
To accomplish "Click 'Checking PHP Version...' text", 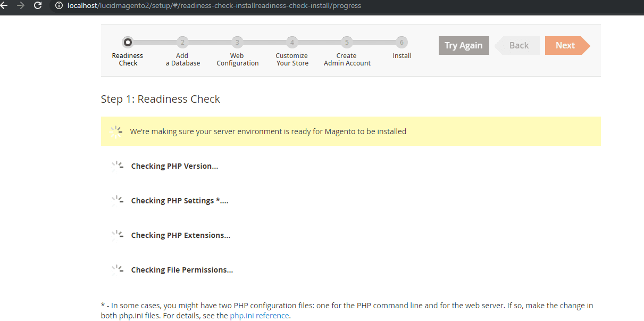I will (174, 166).
